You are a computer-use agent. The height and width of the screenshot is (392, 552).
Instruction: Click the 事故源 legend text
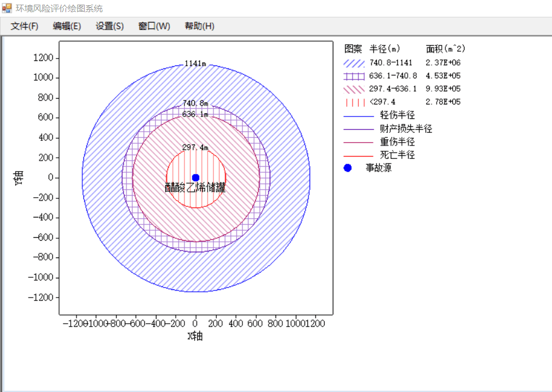pyautogui.click(x=379, y=168)
